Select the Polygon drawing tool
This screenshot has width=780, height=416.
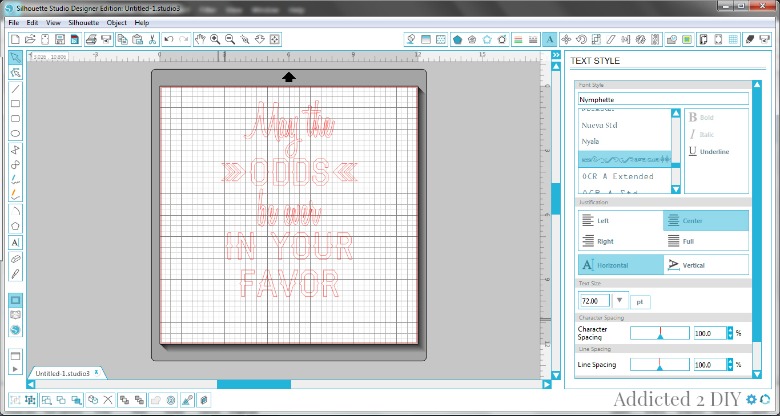[x=15, y=226]
